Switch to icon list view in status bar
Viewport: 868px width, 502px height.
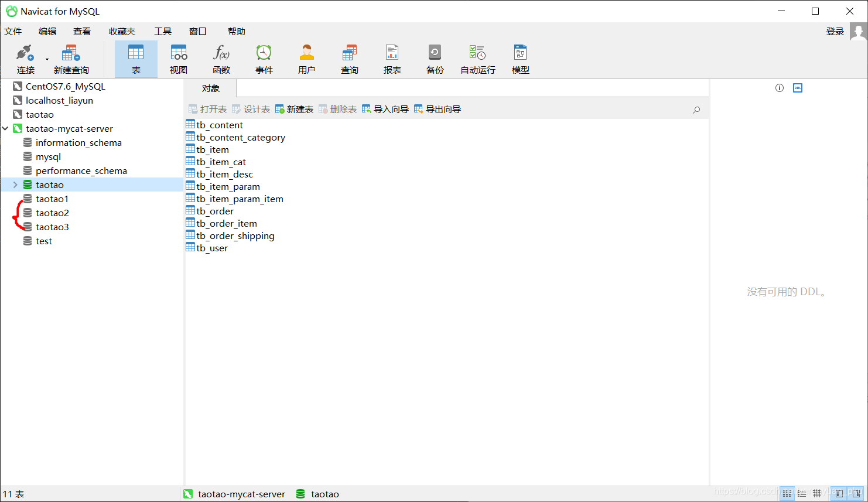[787, 494]
